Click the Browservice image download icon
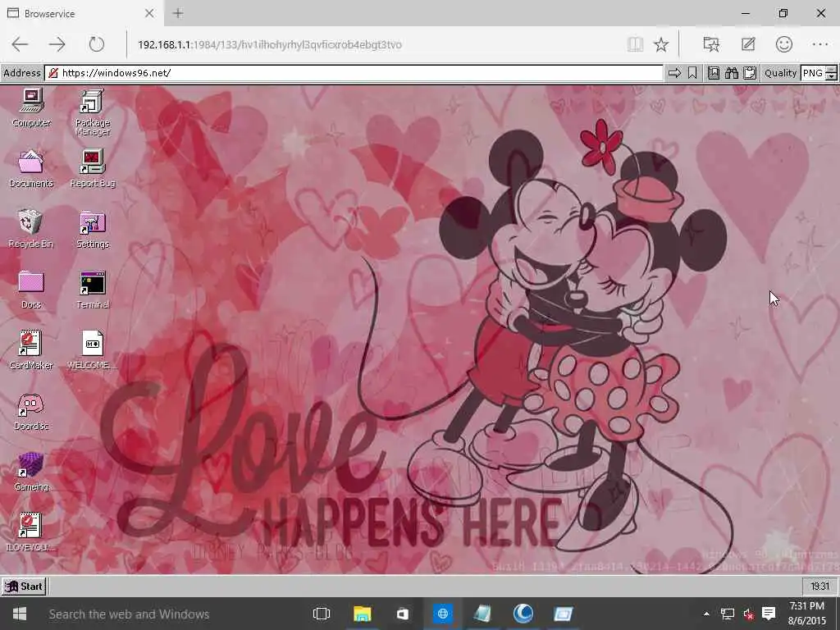The image size is (840, 630). 714,73
